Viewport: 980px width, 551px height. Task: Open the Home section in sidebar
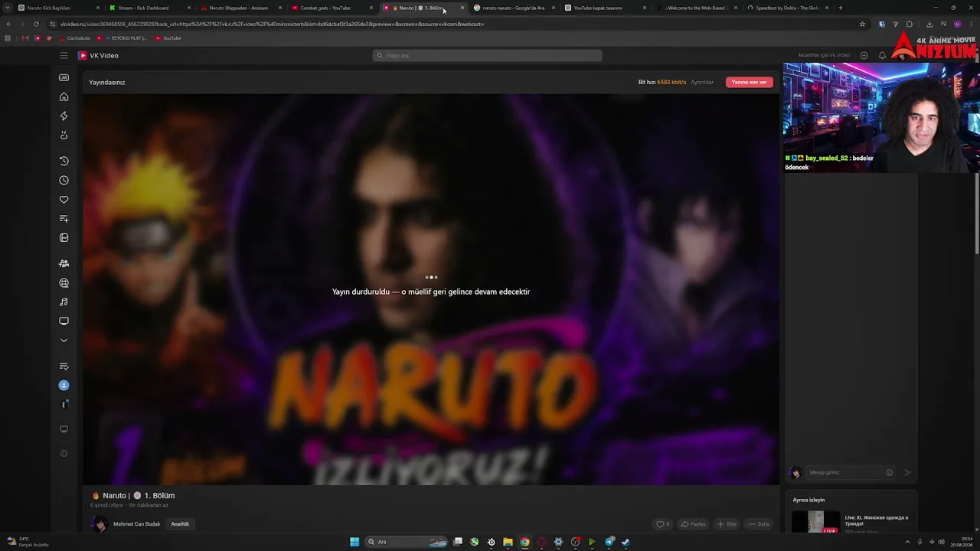64,97
